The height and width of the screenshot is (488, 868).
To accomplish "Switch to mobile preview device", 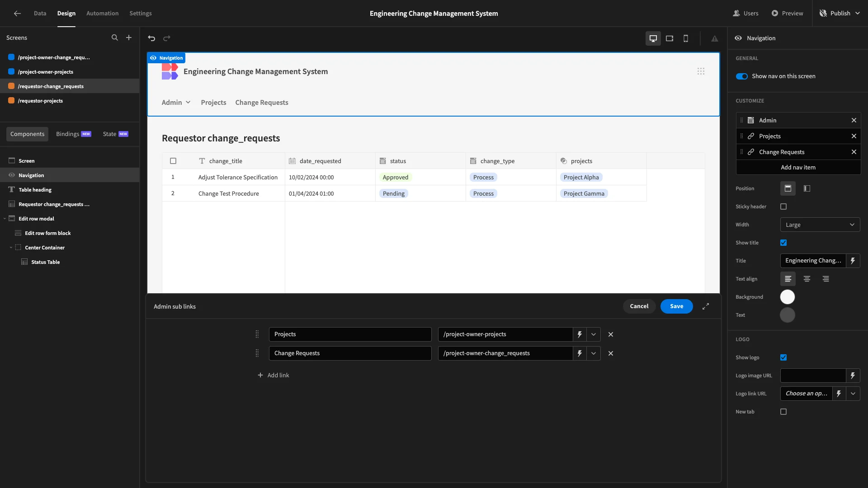I will (x=686, y=38).
